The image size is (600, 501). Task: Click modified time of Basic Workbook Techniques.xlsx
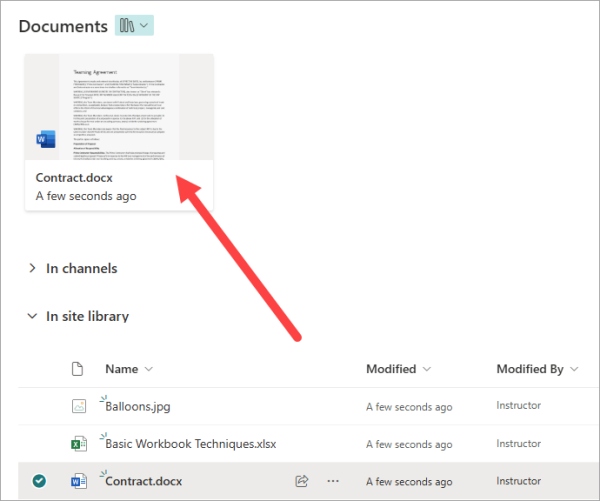pos(409,444)
